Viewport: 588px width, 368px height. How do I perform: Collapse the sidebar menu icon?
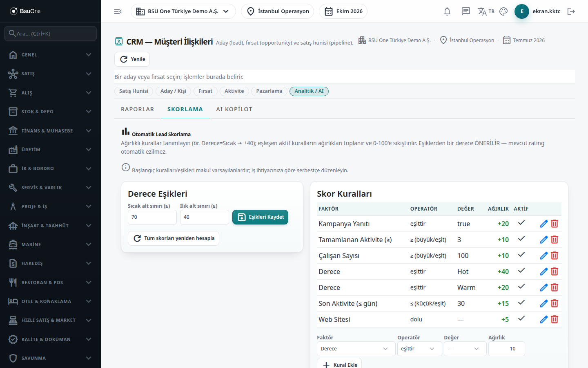[118, 11]
